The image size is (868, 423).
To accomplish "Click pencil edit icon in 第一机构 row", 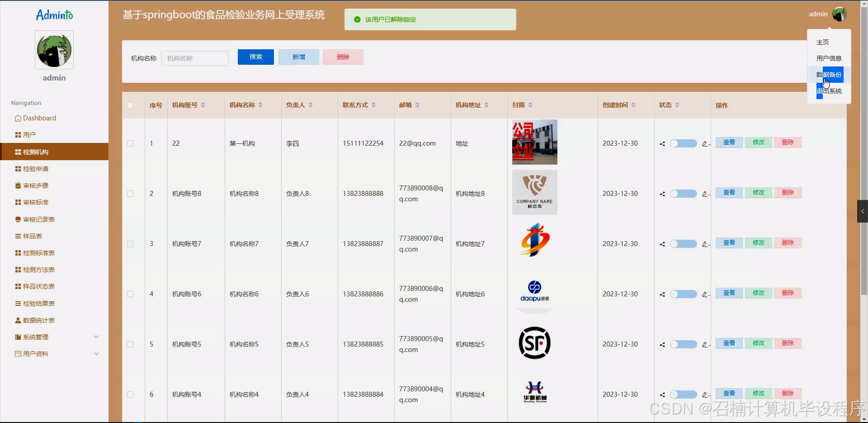I will 705,144.
